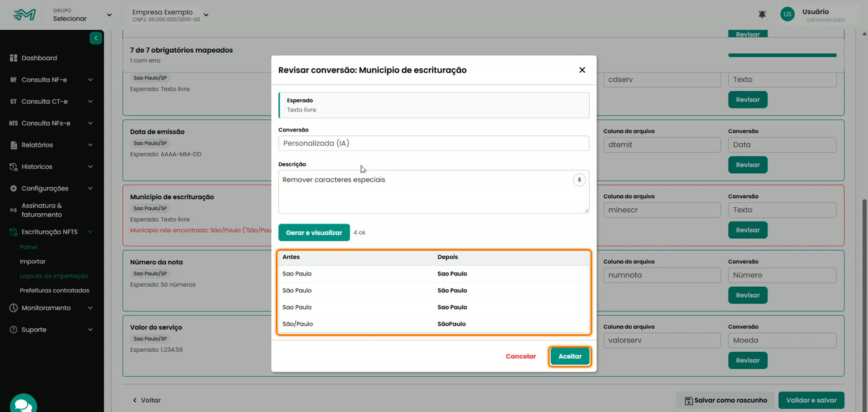Viewport: 868px width, 412px height.
Task: Click the app logo in header
Action: 25,15
